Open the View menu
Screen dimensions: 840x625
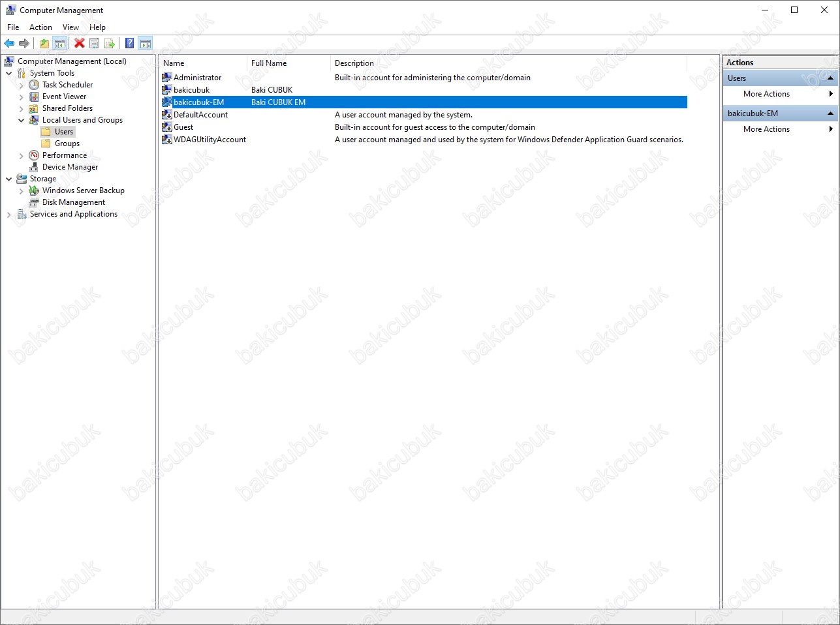click(70, 27)
